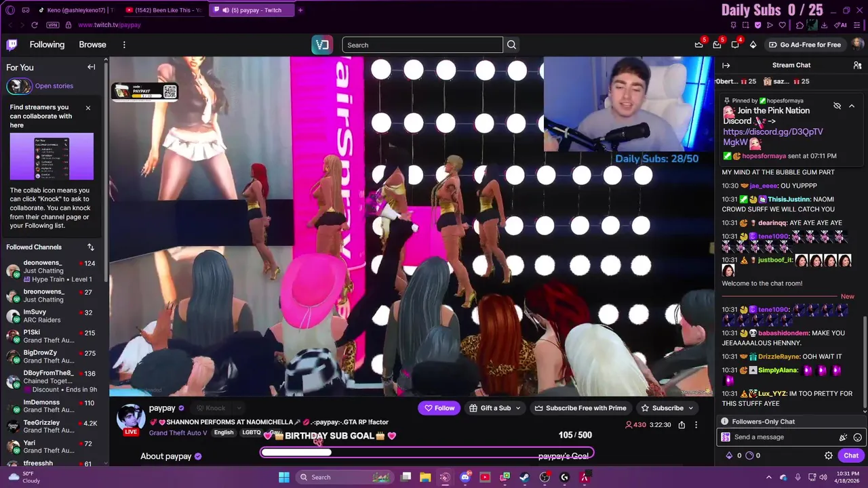868x488 pixels.
Task: Click the browser address bar URL
Action: (109, 25)
